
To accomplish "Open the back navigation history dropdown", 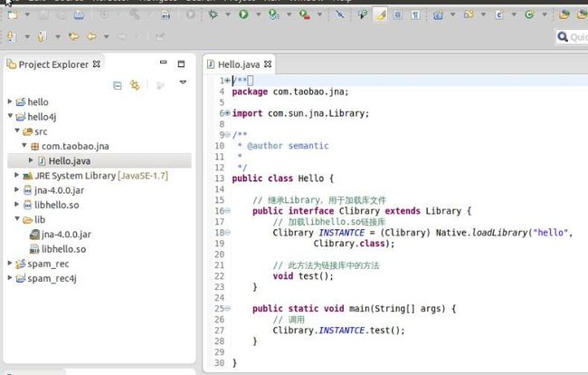I will (106, 37).
